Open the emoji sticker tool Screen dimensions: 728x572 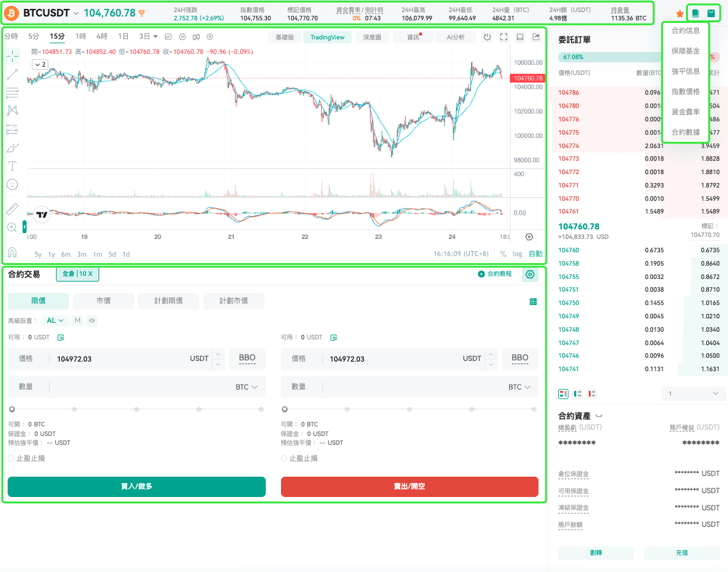(13, 185)
